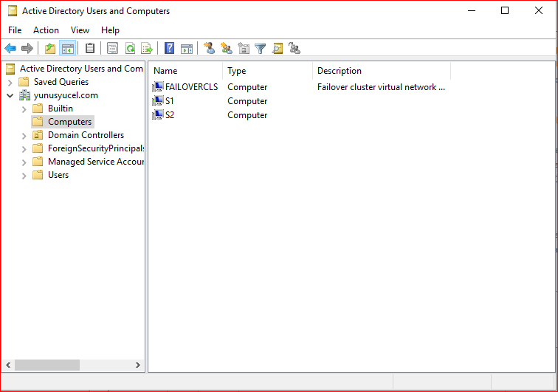The width and height of the screenshot is (558, 392).
Task: Click the yunusyucel.com domain icon
Action: (24, 95)
